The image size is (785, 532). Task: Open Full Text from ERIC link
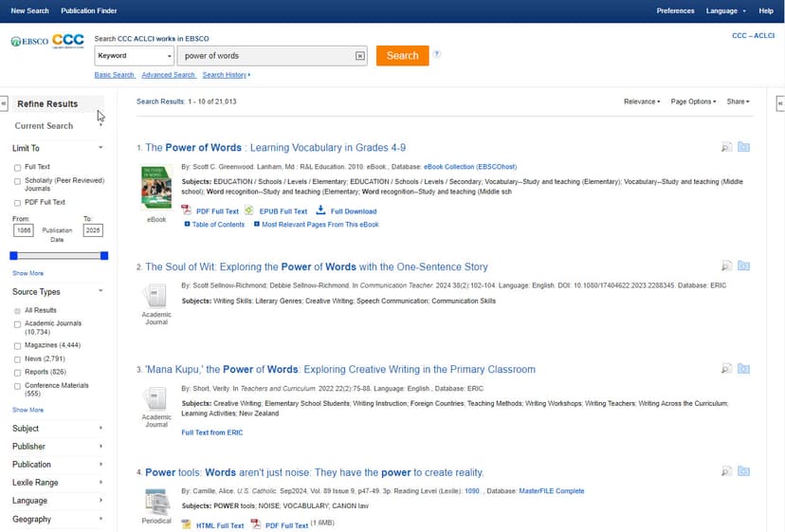(211, 432)
